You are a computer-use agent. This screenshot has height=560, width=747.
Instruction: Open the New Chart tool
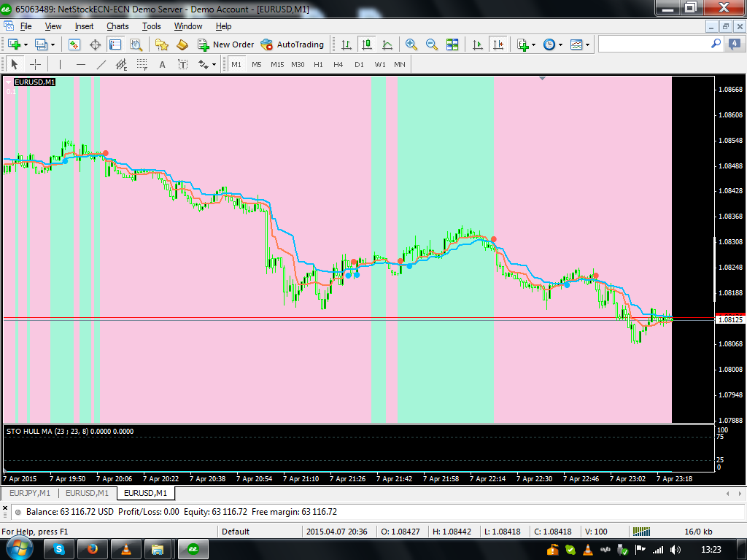pos(14,44)
